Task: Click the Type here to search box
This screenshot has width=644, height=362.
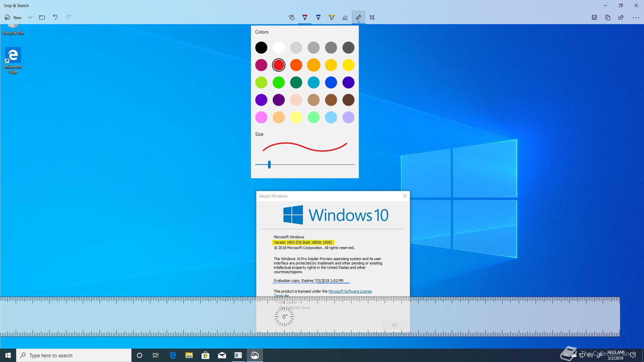Action: pos(74,355)
